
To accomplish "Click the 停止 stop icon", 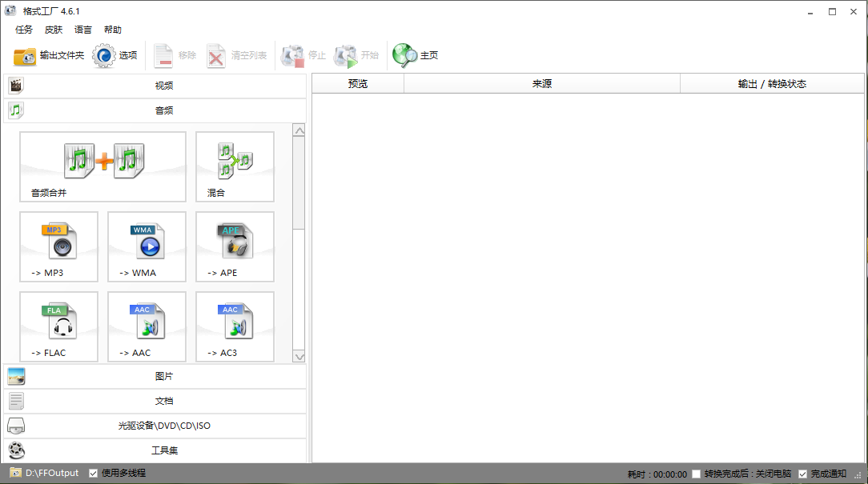I will tap(293, 55).
